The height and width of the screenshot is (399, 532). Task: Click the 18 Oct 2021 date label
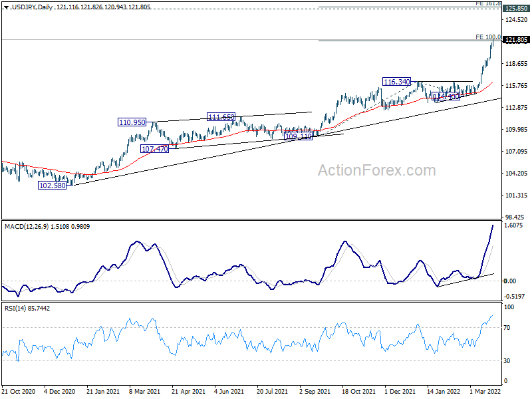click(x=359, y=392)
